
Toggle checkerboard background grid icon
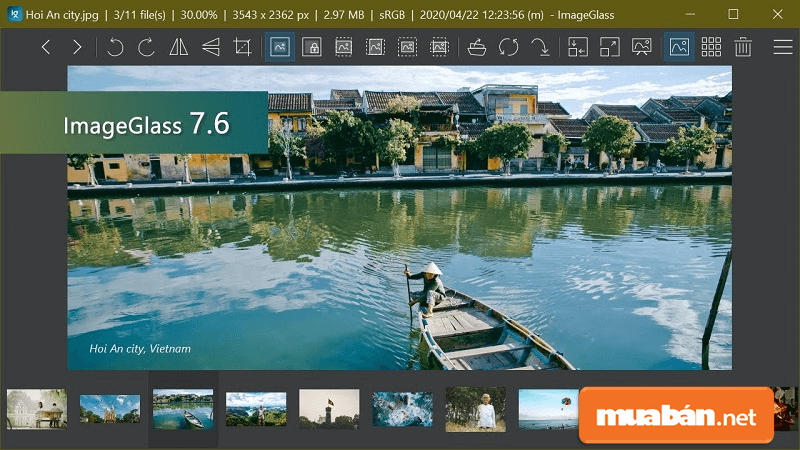click(x=711, y=47)
